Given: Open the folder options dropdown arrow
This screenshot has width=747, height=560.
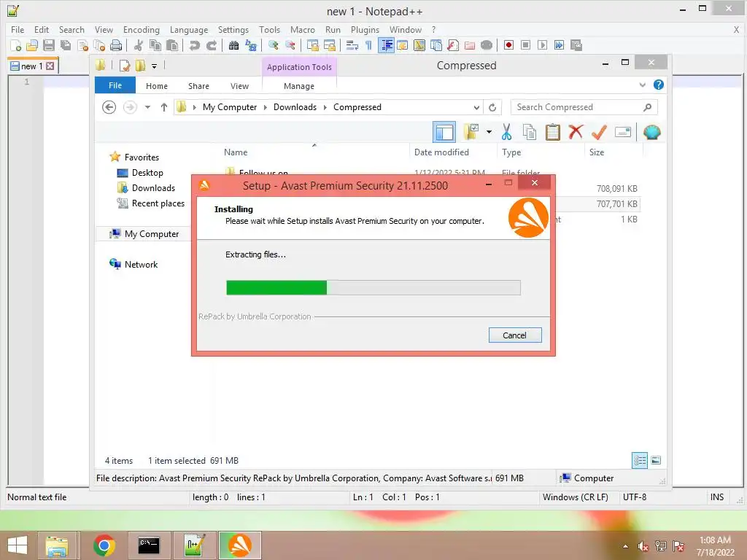Looking at the screenshot, I should [x=489, y=132].
